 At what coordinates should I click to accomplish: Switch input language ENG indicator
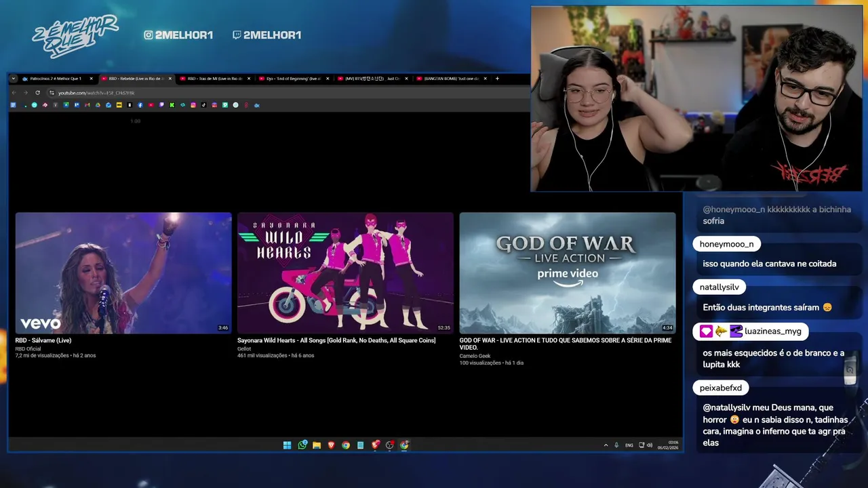coord(629,445)
